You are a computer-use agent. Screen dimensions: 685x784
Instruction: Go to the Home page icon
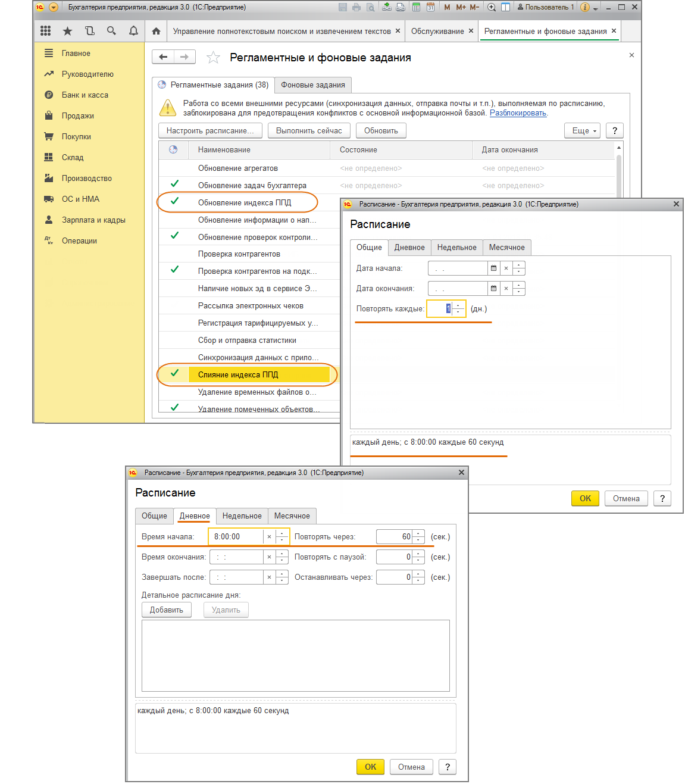pos(156,31)
